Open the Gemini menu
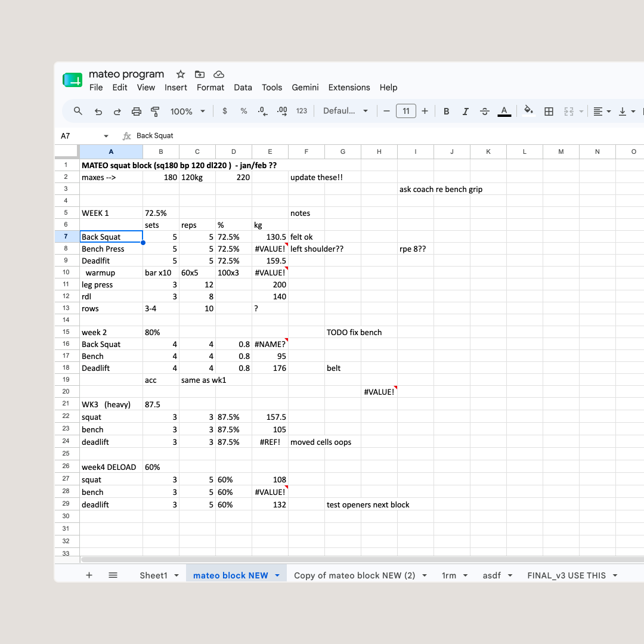The width and height of the screenshot is (644, 644). 305,88
